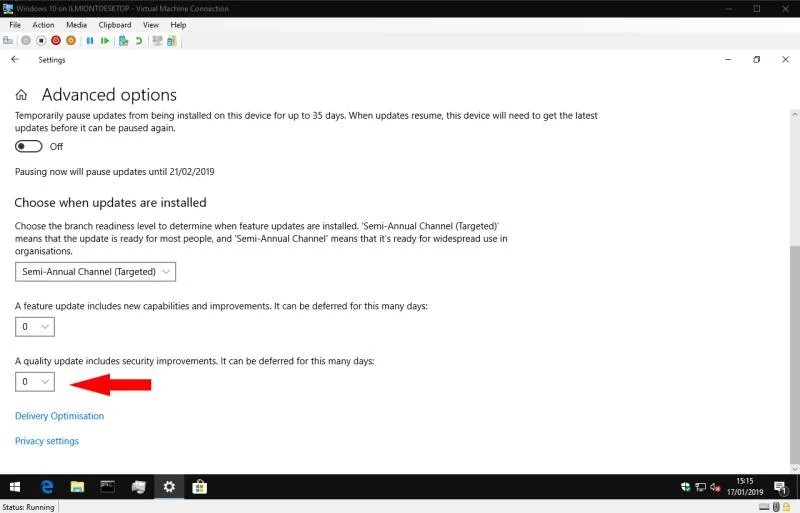Open the Command Prompt taskbar icon

tap(107, 487)
